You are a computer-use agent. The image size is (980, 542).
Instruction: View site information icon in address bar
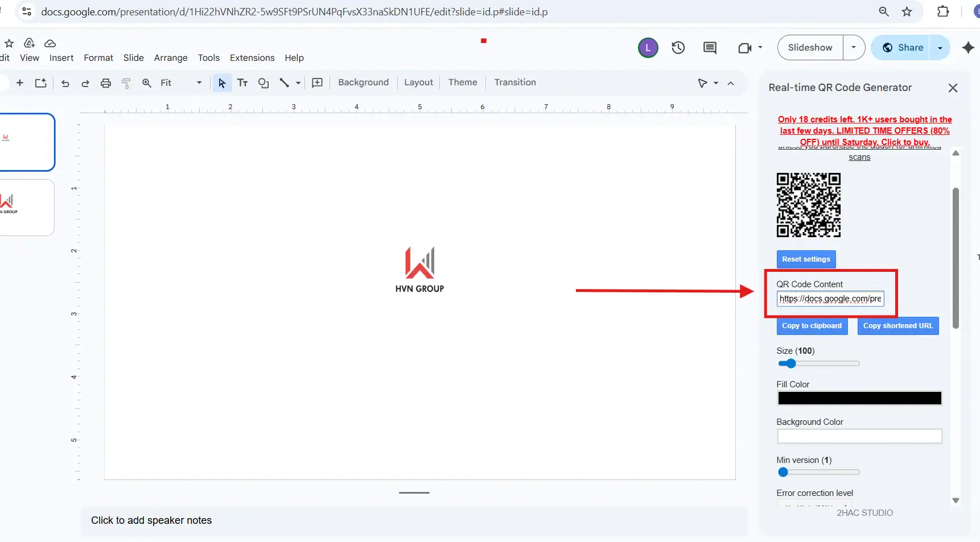tap(26, 11)
